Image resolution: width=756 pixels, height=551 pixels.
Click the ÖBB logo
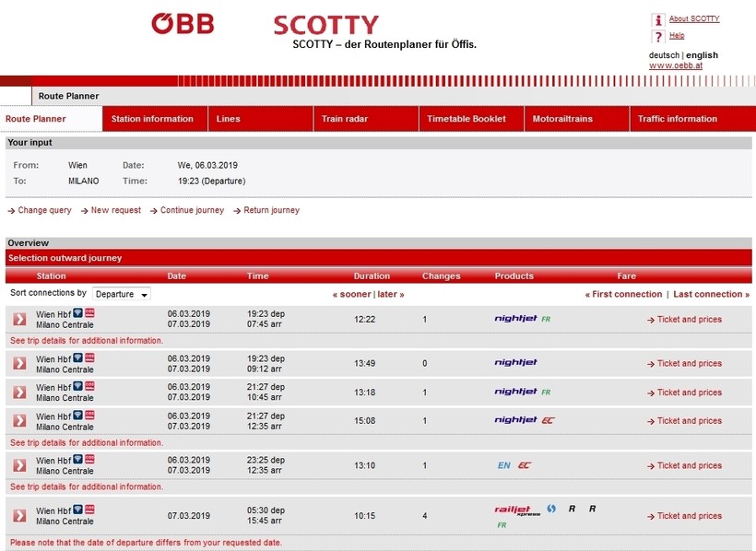point(183,24)
